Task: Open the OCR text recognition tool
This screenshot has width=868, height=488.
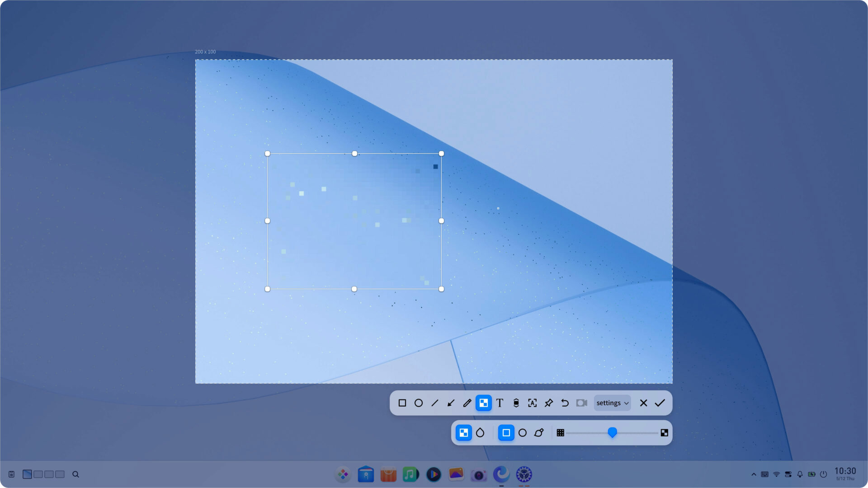Action: click(x=533, y=403)
